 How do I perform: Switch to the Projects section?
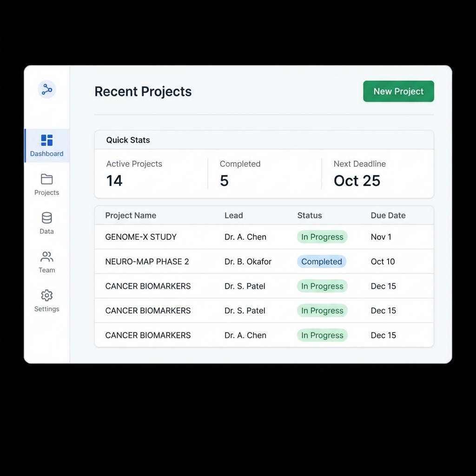point(46,185)
